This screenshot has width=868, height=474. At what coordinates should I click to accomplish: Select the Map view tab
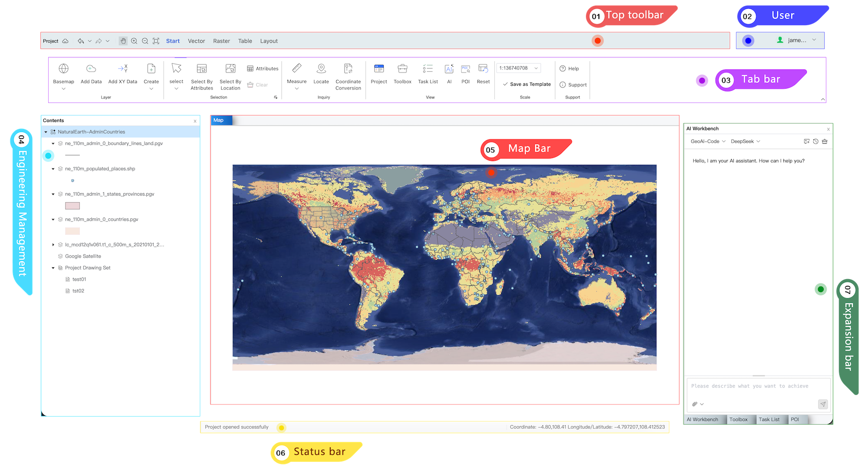point(221,120)
